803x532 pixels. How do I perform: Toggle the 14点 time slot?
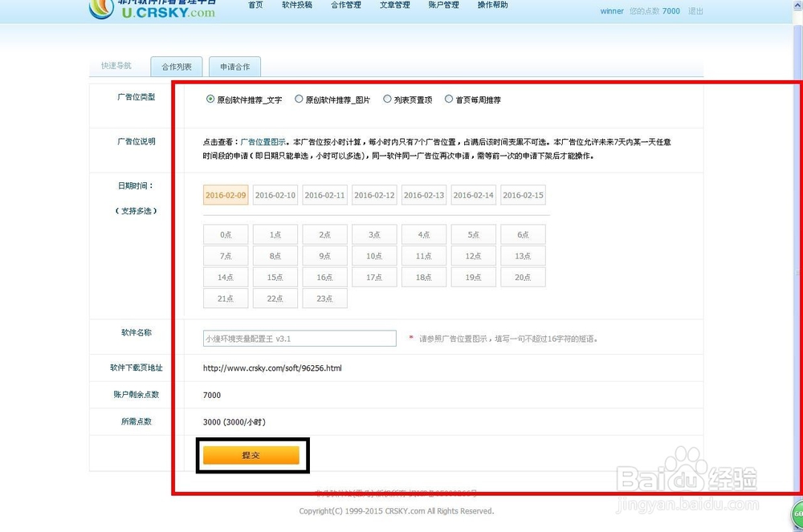(225, 277)
